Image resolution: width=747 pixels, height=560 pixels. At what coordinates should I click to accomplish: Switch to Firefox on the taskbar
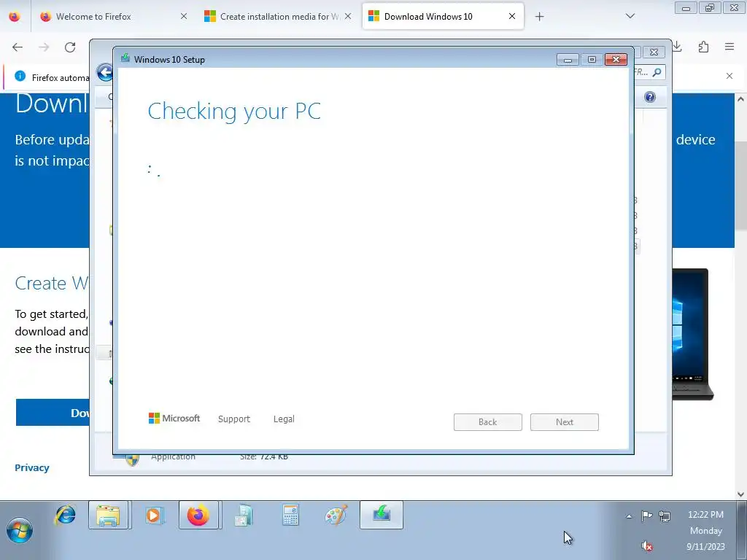tap(198, 516)
